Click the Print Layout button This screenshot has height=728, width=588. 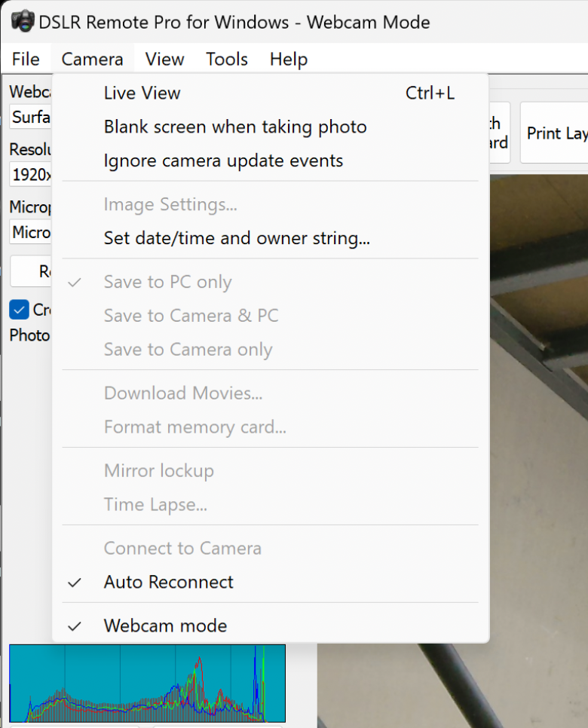point(554,133)
